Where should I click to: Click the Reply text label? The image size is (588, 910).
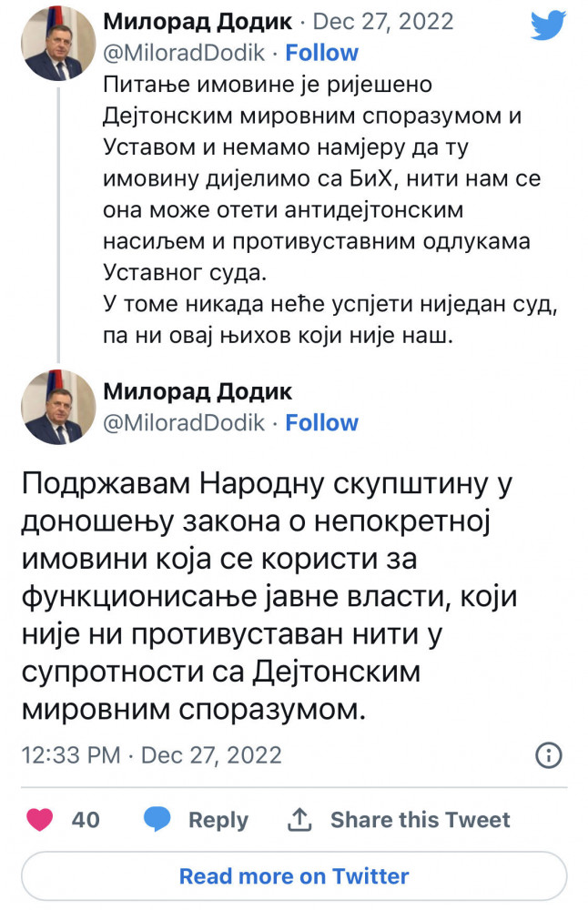tap(218, 820)
